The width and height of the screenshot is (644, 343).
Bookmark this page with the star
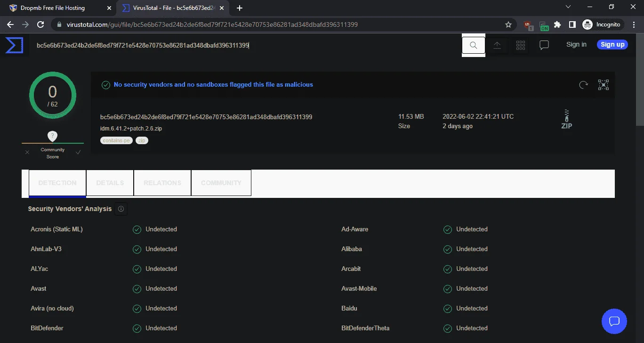click(508, 24)
